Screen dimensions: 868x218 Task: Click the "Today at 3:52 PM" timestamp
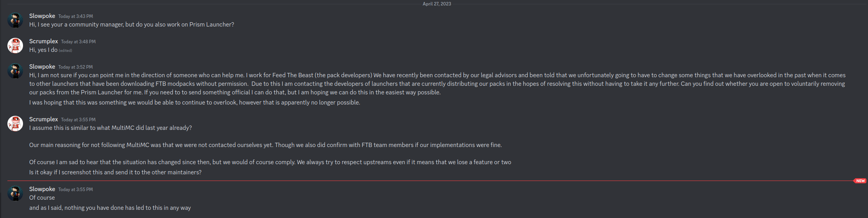pos(76,67)
